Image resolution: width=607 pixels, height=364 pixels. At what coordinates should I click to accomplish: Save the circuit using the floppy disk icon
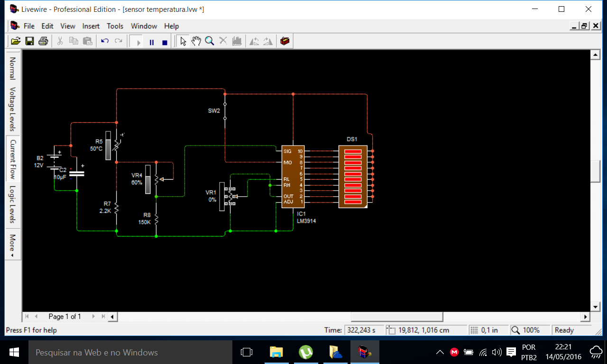click(29, 41)
